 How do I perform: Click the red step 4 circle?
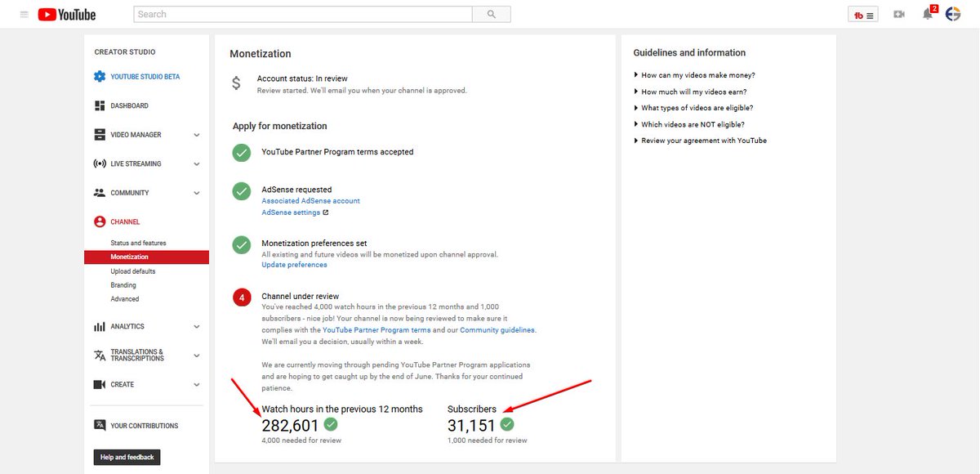click(241, 297)
